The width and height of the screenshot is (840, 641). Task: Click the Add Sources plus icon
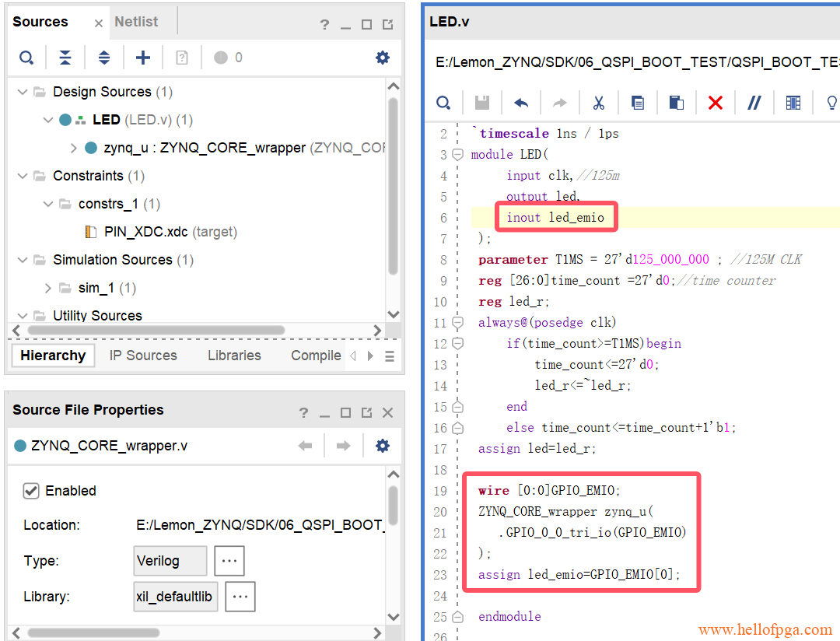coord(143,58)
